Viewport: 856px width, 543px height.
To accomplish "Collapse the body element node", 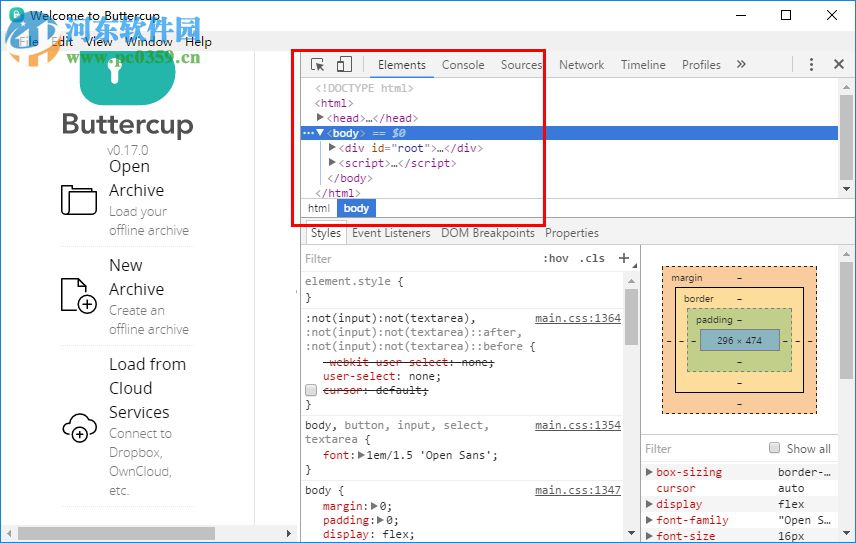I will click(x=320, y=133).
